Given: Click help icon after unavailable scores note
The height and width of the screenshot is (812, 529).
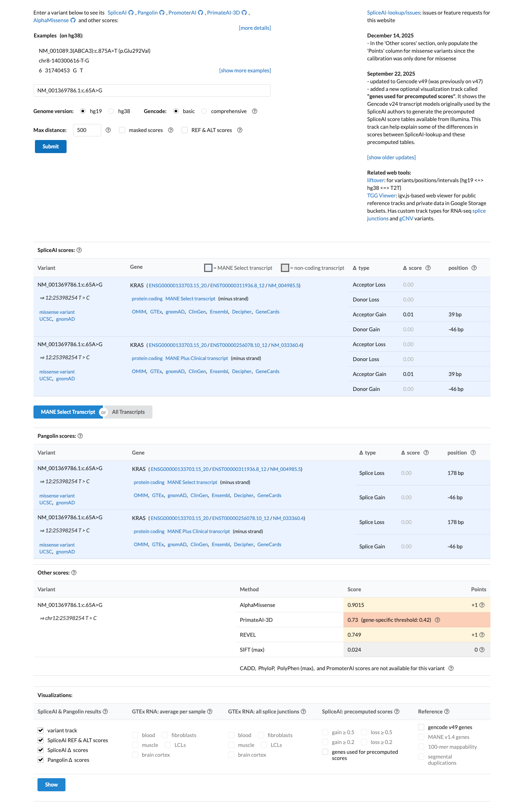Looking at the screenshot, I should click(451, 668).
